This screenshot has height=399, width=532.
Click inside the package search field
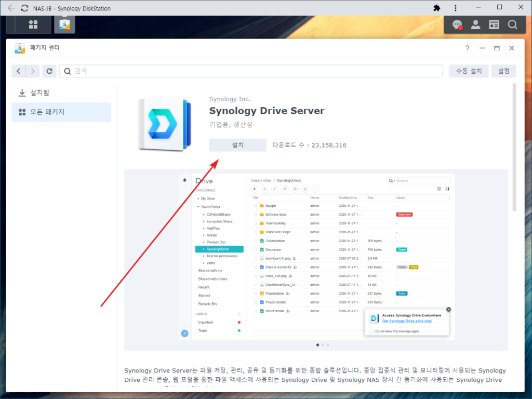(x=156, y=71)
